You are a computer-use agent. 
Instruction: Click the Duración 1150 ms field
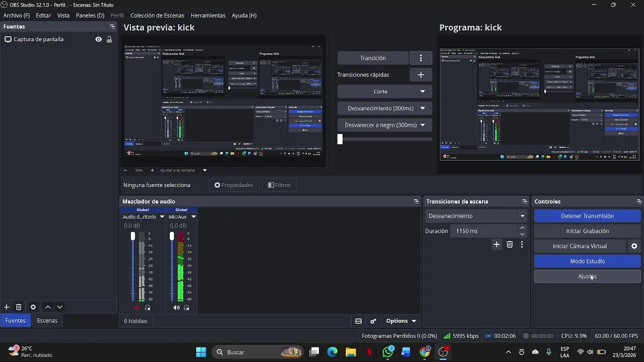(x=484, y=231)
